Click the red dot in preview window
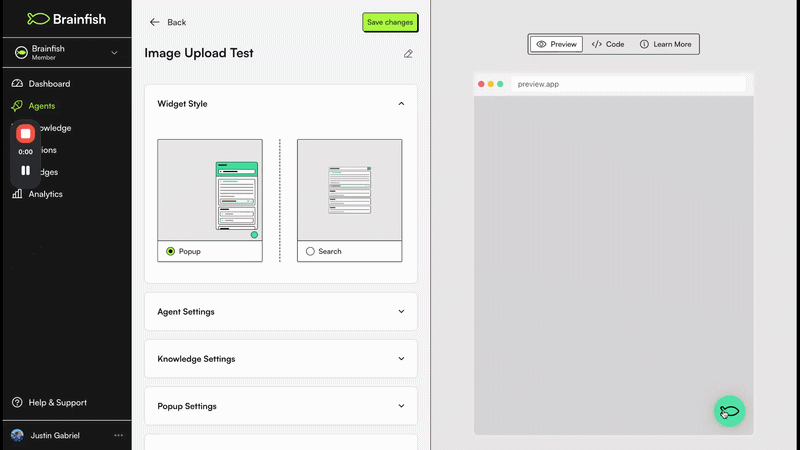 (481, 84)
